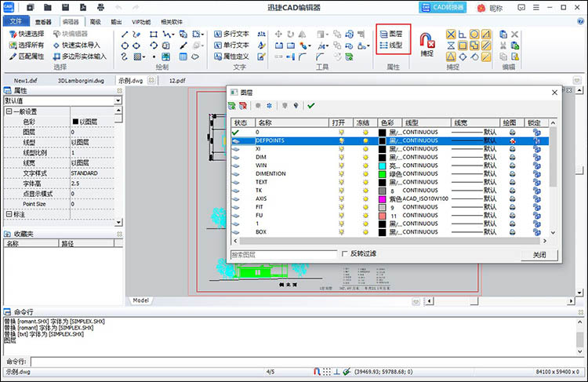Image resolution: width=588 pixels, height=382 pixels.
Task: Toggle the 绘图 printer icon for layer BOX
Action: tap(513, 232)
